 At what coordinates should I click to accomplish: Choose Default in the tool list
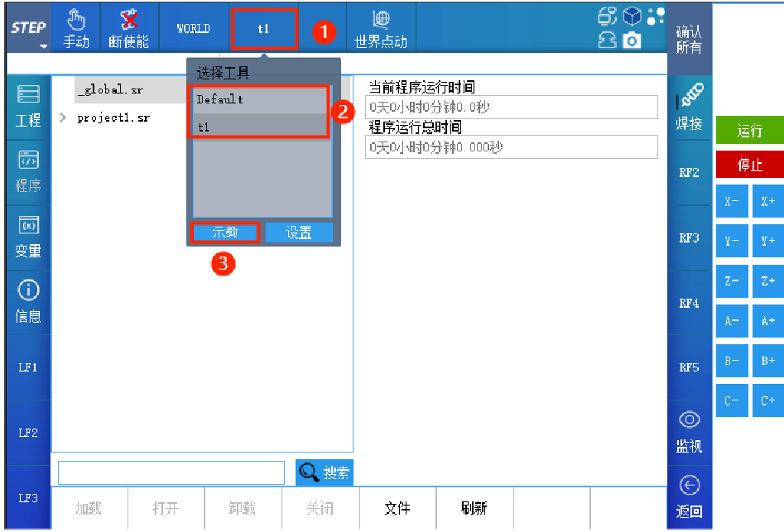(260, 99)
